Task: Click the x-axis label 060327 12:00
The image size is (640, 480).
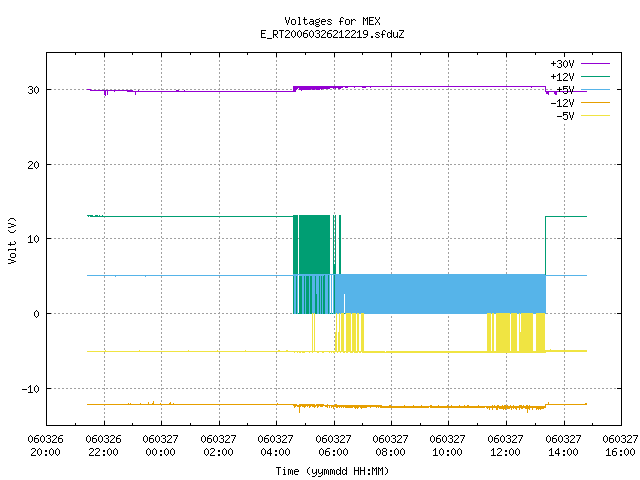Action: [506, 446]
